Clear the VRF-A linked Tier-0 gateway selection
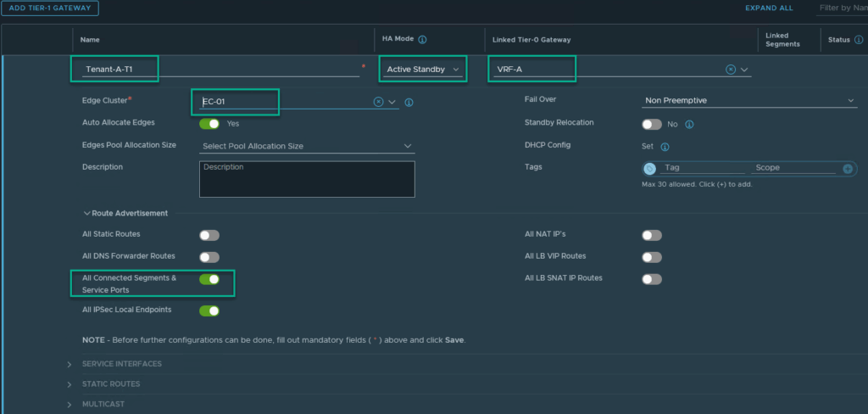 click(731, 70)
